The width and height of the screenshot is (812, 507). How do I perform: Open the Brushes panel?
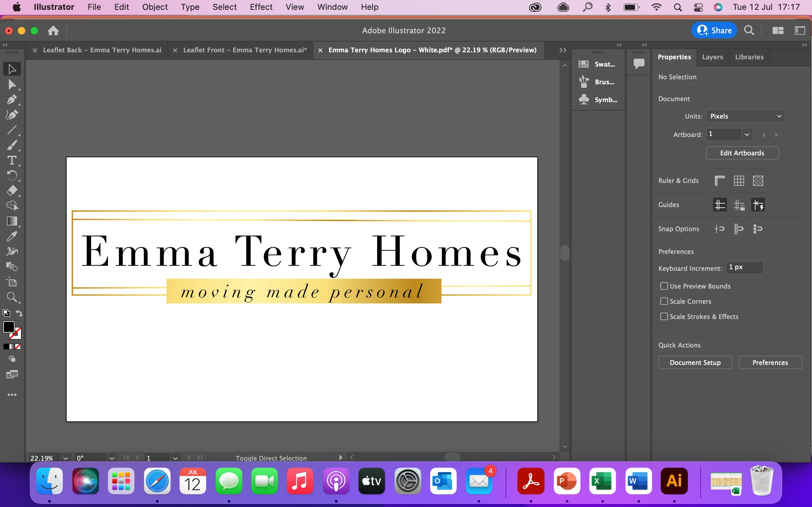coord(598,82)
